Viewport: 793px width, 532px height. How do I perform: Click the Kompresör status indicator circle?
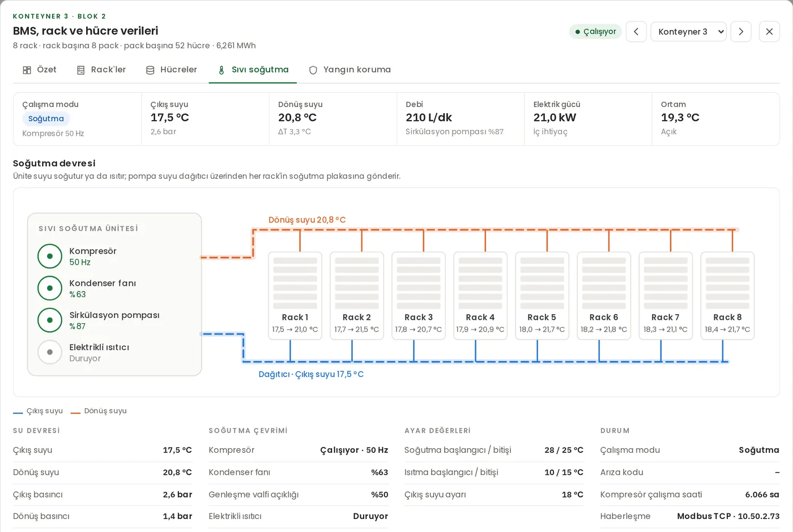point(50,256)
